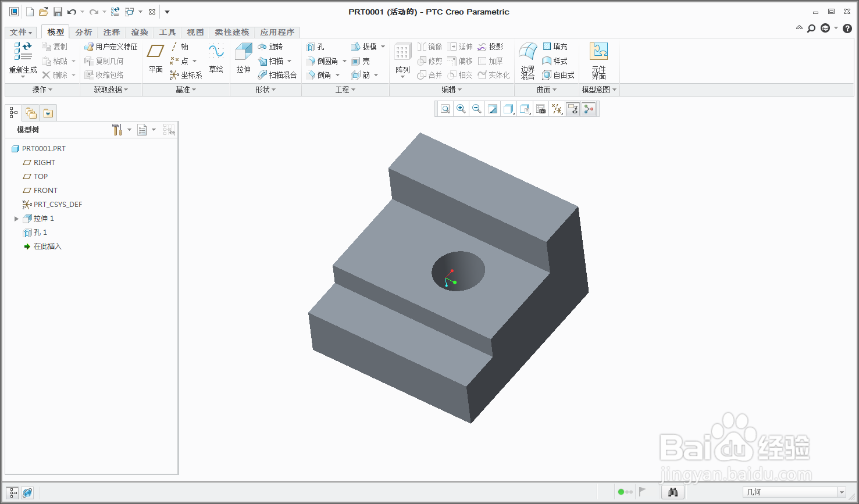Click the Chamfer (倒角) button
Image resolution: width=859 pixels, height=504 pixels.
coord(319,75)
